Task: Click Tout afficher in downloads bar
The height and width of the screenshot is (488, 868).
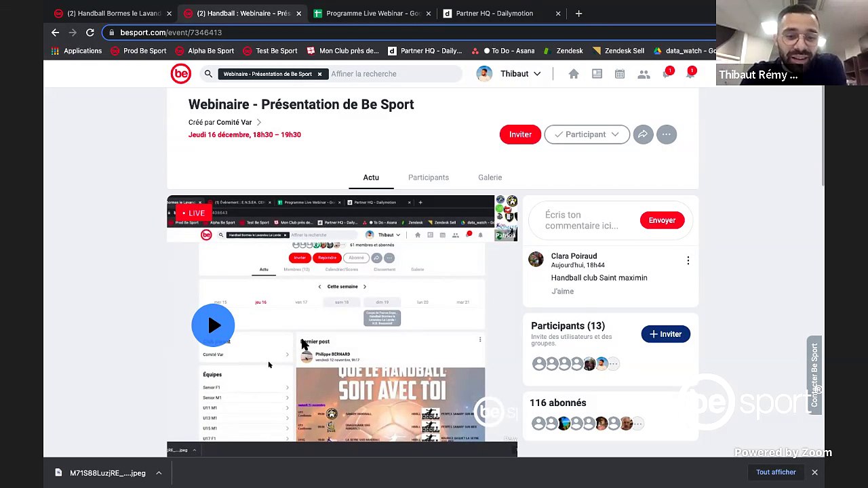Action: pos(776,472)
